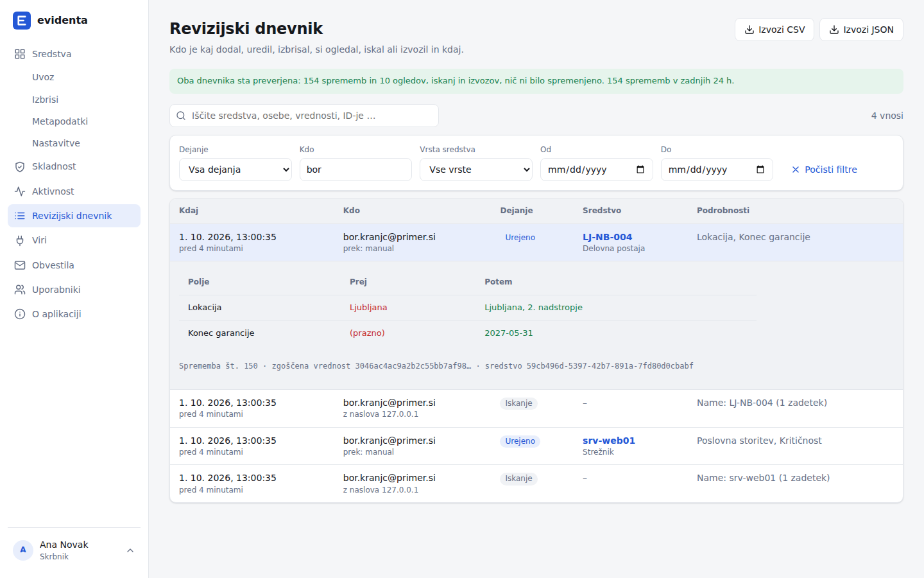
Task: Click the Revizijski dnevnik list icon
Action: coord(20,216)
